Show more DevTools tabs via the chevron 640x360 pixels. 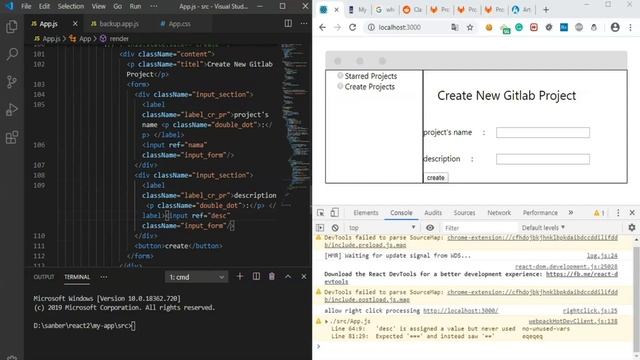[571, 213]
